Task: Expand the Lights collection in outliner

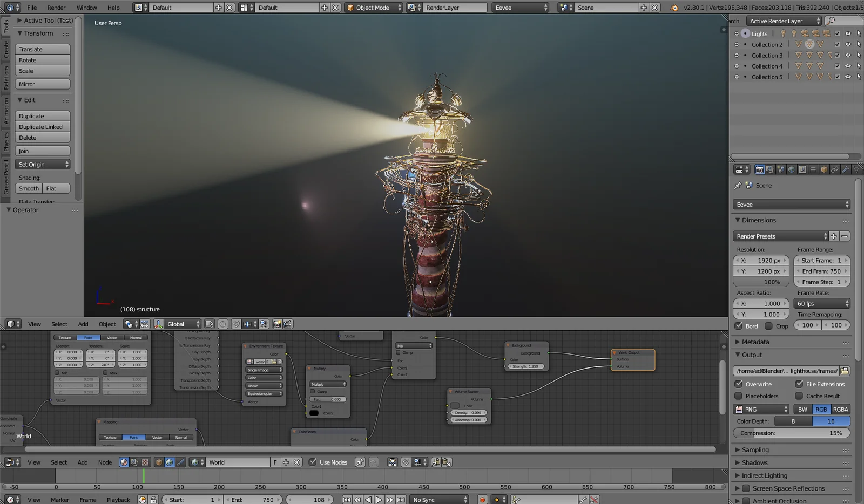Action: tap(737, 33)
